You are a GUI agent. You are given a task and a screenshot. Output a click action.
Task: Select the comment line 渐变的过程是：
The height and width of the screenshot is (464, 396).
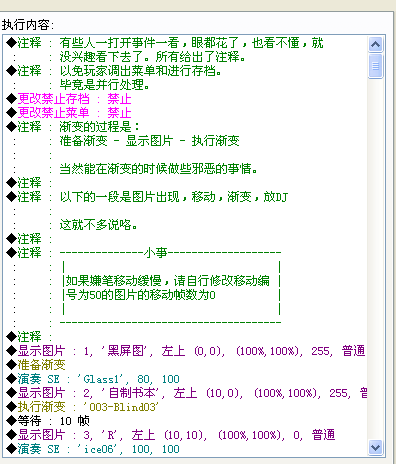[x=73, y=127]
